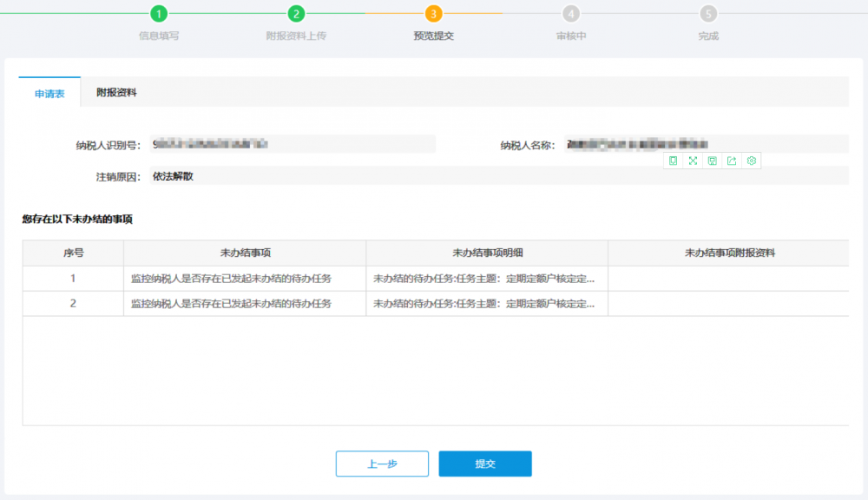Click step 2 circle 附报资料上传
The height and width of the screenshot is (500, 868).
296,14
